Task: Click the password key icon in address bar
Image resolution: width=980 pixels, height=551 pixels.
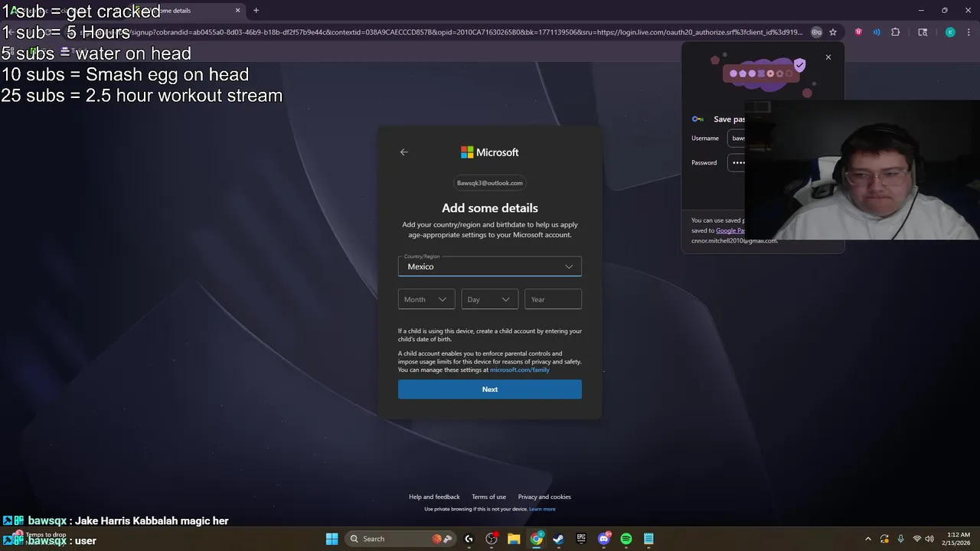Action: [816, 32]
